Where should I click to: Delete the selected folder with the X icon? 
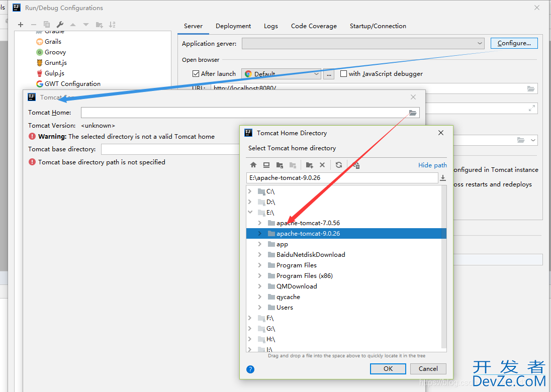[322, 165]
